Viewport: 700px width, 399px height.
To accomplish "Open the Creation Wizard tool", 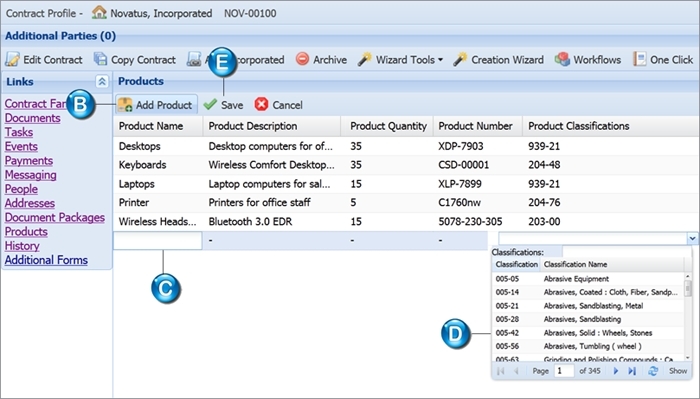I will (x=499, y=59).
